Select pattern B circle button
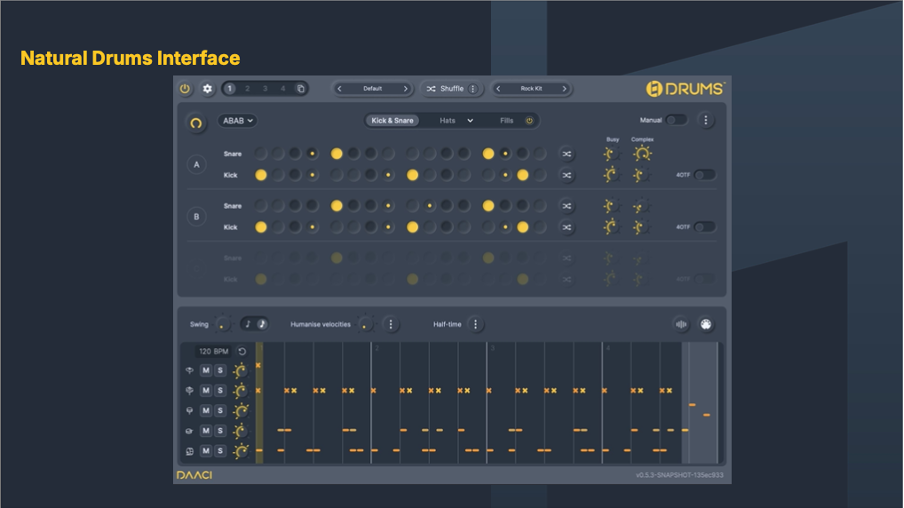Image resolution: width=904 pixels, height=508 pixels. 197,217
